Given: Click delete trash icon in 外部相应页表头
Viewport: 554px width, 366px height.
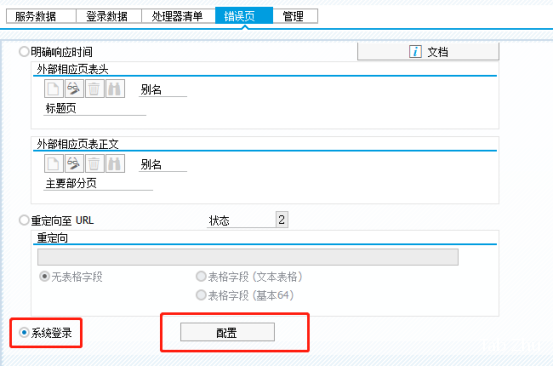Looking at the screenshot, I should point(94,88).
